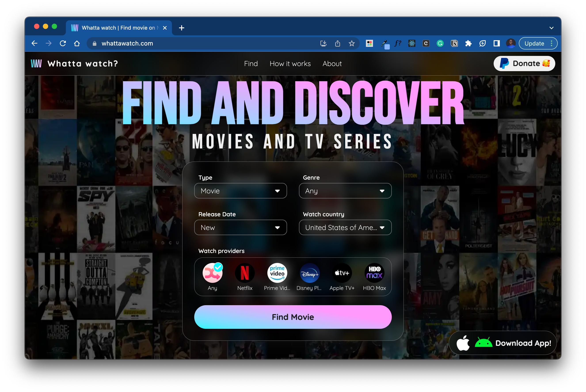Viewport: 586px width, 392px height.
Task: Open the browser home icon
Action: tap(77, 44)
